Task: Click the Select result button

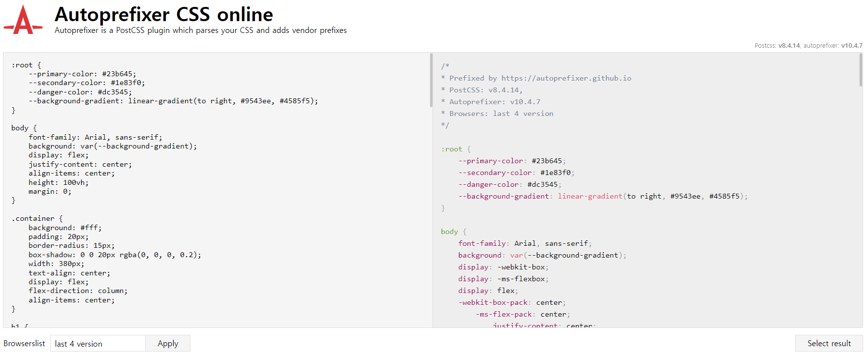Action: 829,343
